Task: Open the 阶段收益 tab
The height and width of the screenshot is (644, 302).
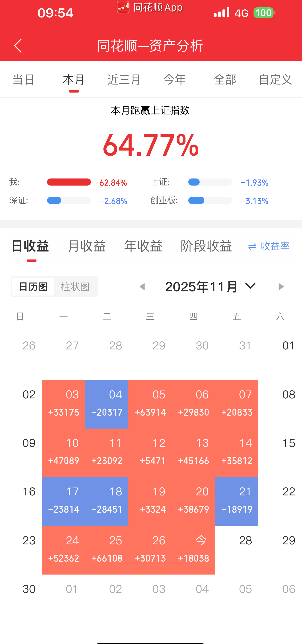Action: pyautogui.click(x=206, y=246)
